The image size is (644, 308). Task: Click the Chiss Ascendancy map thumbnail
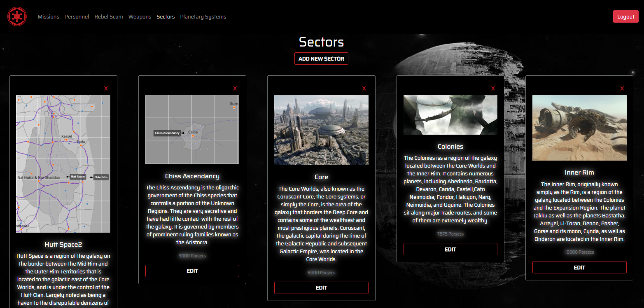coord(192,129)
